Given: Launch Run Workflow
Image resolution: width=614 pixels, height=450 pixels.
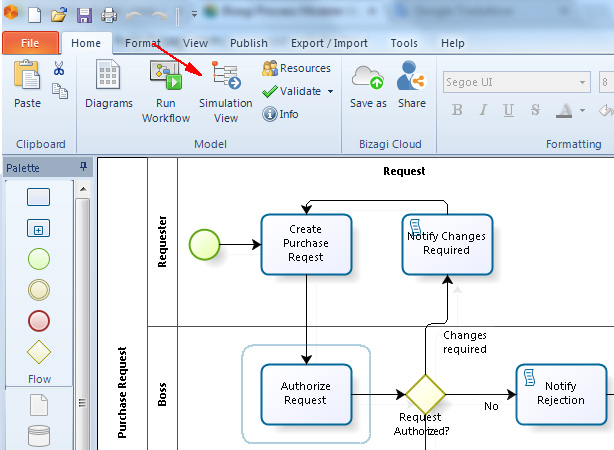Looking at the screenshot, I should pos(166,92).
